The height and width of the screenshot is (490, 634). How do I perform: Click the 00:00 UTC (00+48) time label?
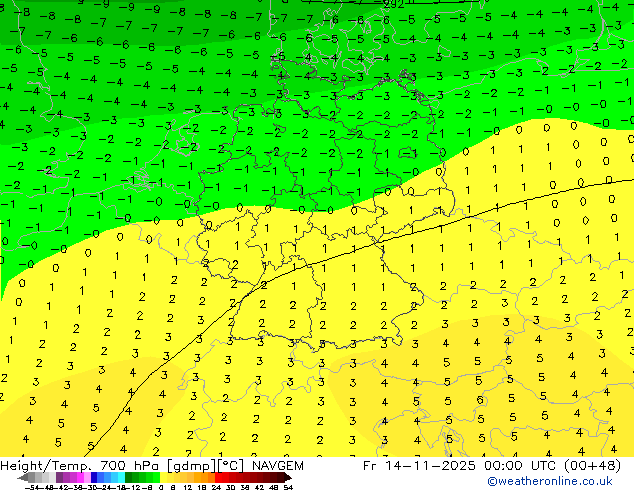tap(552, 466)
